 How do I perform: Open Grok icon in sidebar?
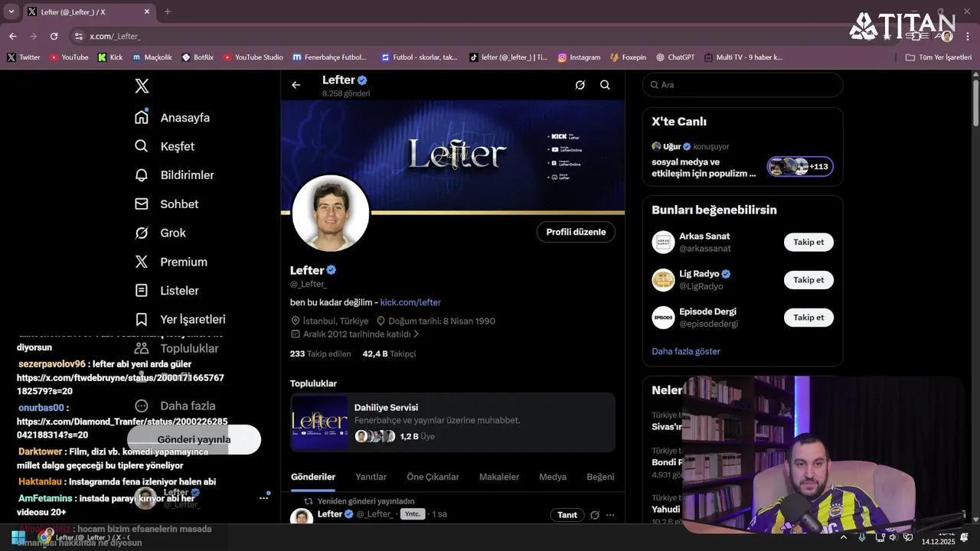[x=142, y=233]
